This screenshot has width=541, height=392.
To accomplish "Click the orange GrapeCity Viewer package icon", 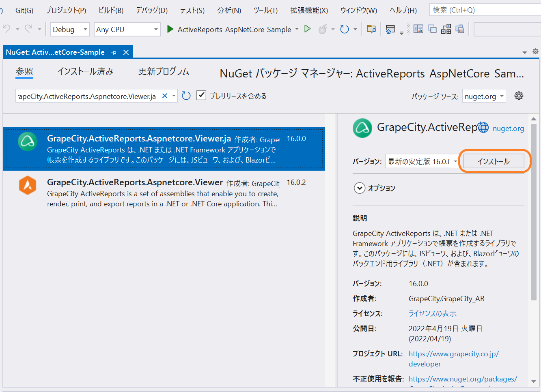I will [x=28, y=185].
